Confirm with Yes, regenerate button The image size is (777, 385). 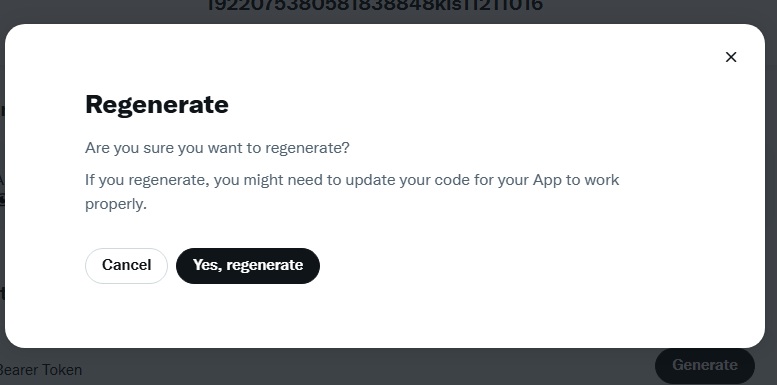tap(248, 266)
